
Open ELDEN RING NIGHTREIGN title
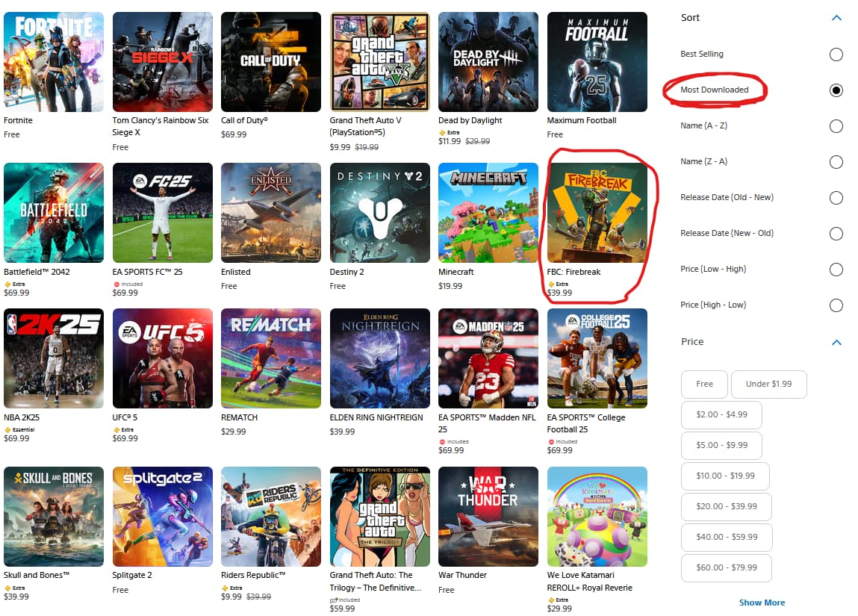376,417
